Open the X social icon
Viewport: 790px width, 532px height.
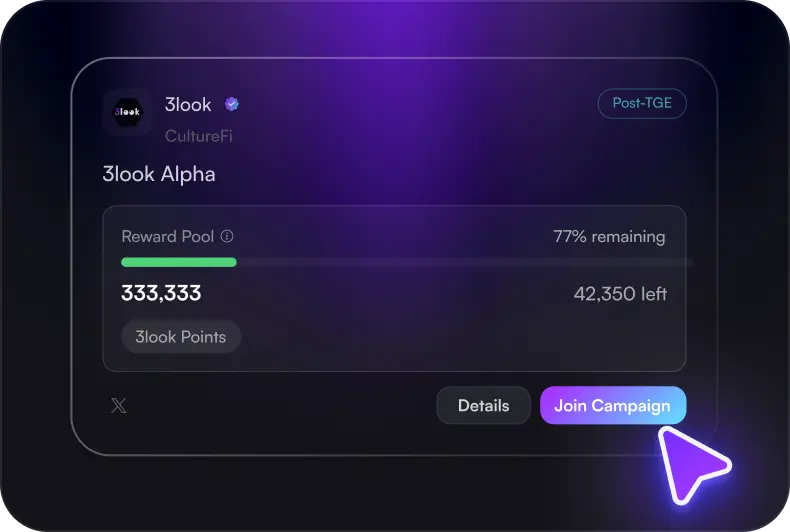pyautogui.click(x=119, y=406)
